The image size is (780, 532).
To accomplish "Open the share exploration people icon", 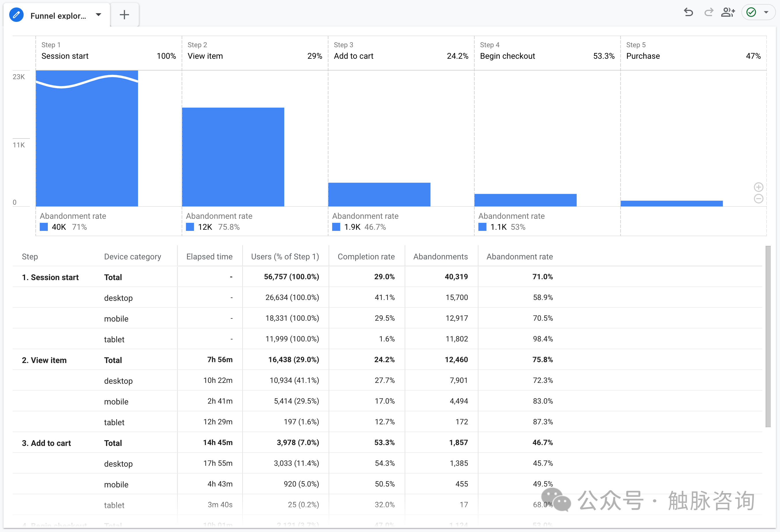I will 728,12.
